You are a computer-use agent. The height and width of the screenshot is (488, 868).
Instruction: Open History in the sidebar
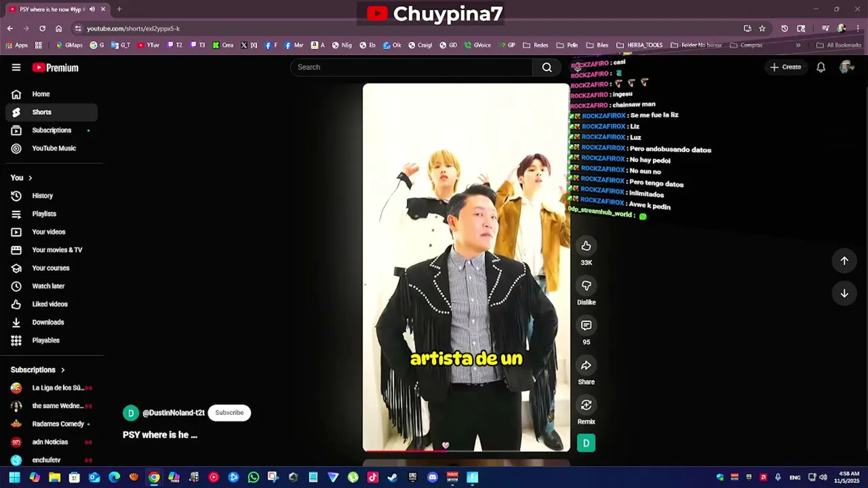(52, 196)
